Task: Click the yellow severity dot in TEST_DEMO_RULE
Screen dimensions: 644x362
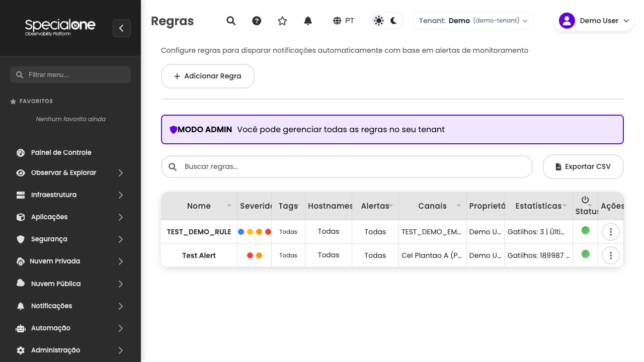Action: coord(250,232)
